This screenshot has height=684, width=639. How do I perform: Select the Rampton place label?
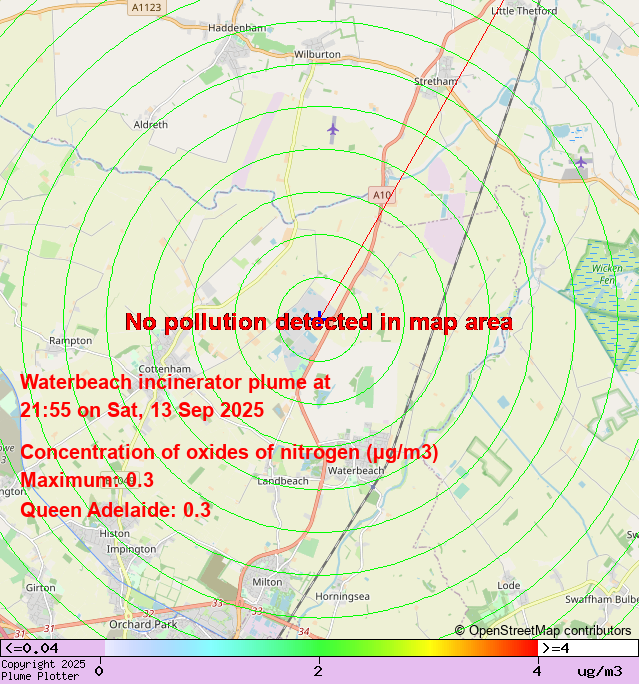pyautogui.click(x=71, y=341)
